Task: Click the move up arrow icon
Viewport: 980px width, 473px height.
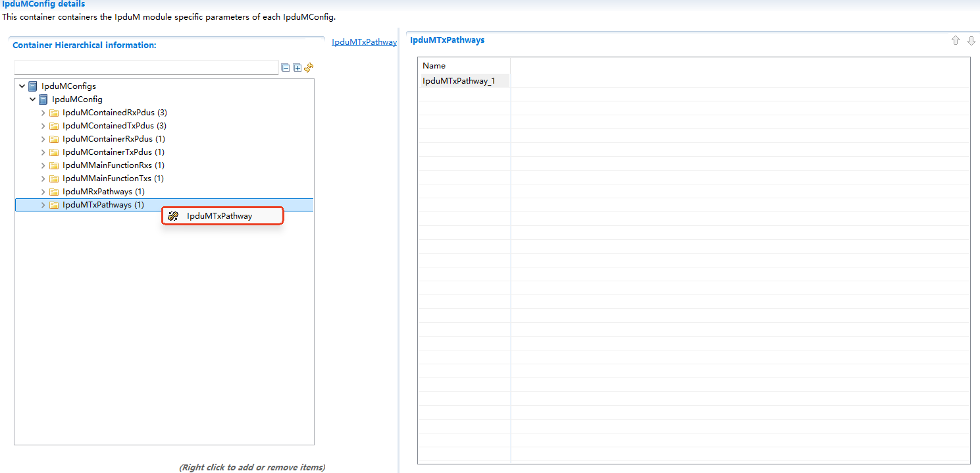Action: point(956,41)
